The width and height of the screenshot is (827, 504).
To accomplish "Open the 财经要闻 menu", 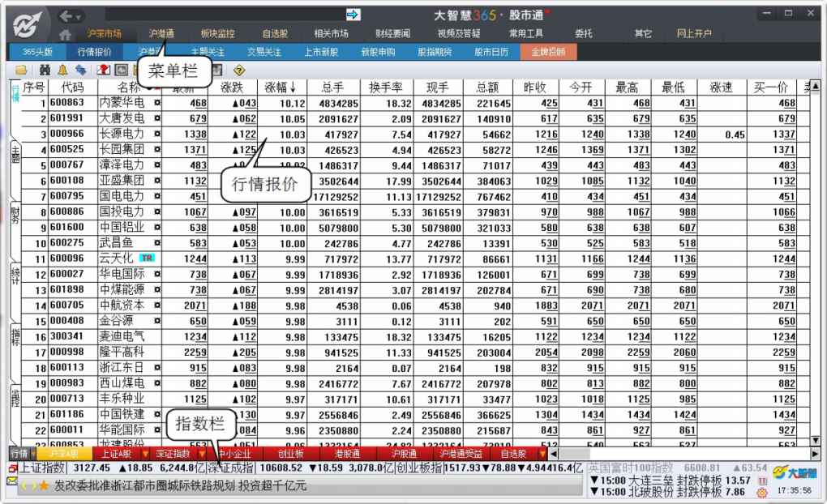I will [392, 34].
